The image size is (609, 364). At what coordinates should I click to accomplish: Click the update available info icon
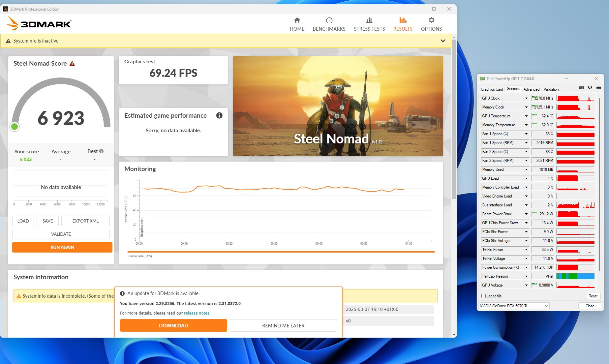[x=122, y=293]
